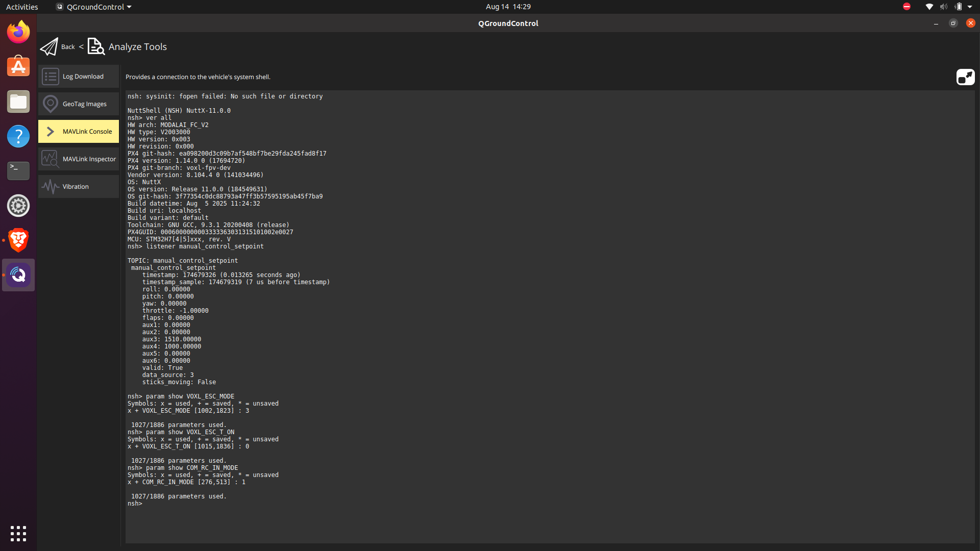Click 'Vendor version: 8.104.4 0' line

click(195, 175)
